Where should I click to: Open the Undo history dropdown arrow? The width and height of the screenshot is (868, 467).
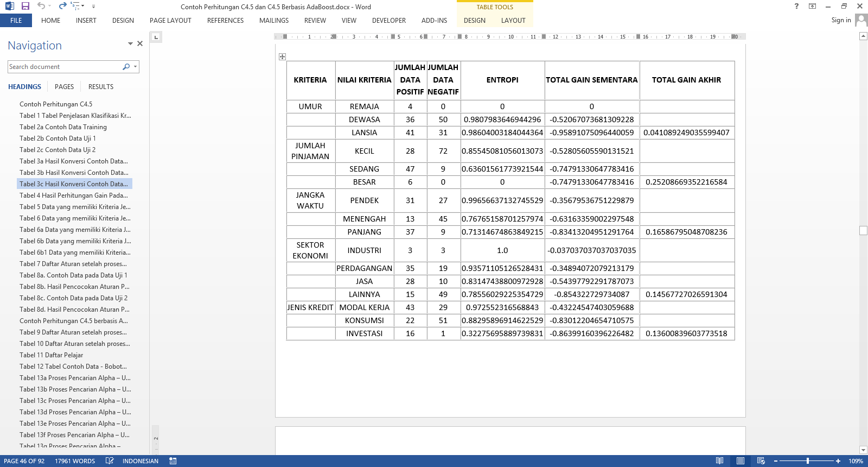click(50, 7)
